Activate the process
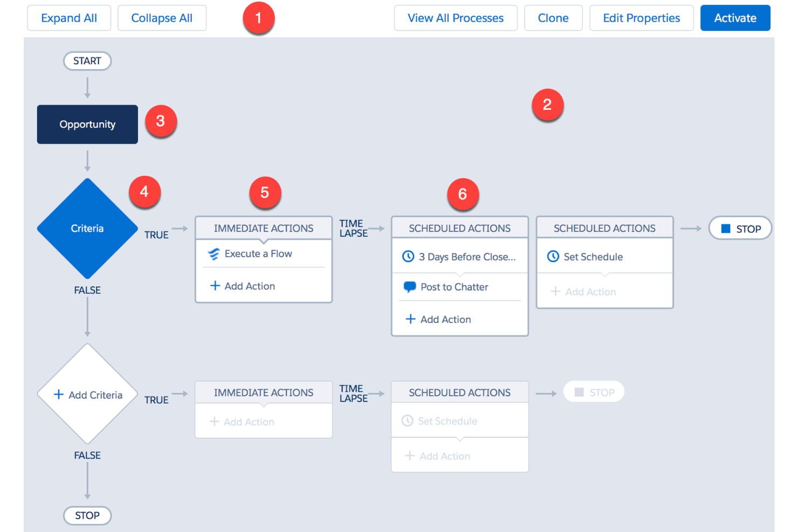This screenshot has width=798, height=532. coord(735,18)
